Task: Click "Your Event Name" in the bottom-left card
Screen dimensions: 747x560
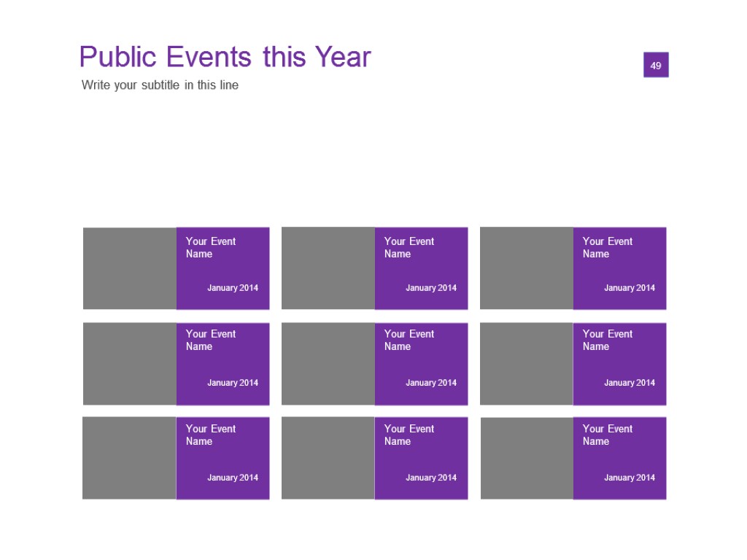Action: 210,435
